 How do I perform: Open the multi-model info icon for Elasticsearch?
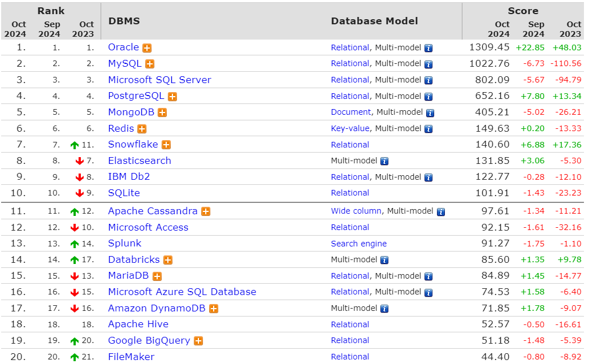point(384,162)
